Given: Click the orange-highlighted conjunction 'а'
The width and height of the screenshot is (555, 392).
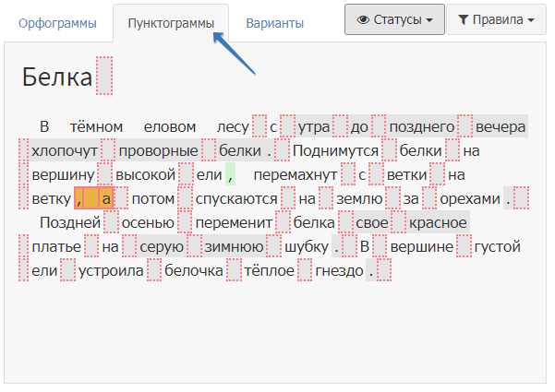Looking at the screenshot, I should 106,198.
